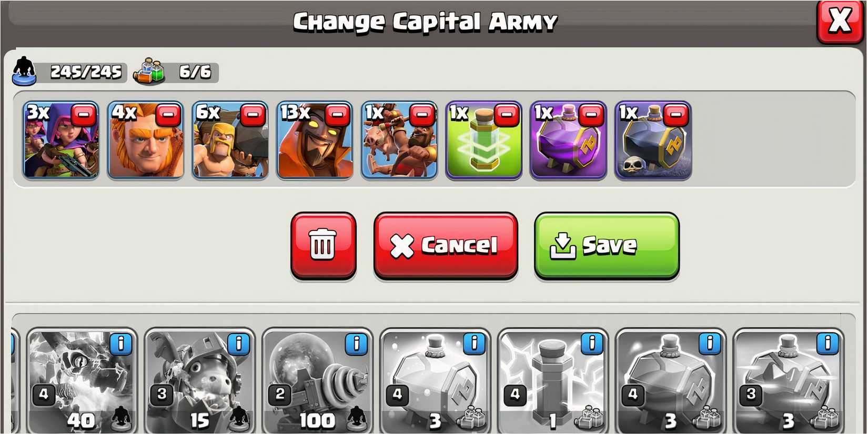Remove the skull cauldron spell via minus
Screen dimensions: 868x434
click(676, 115)
